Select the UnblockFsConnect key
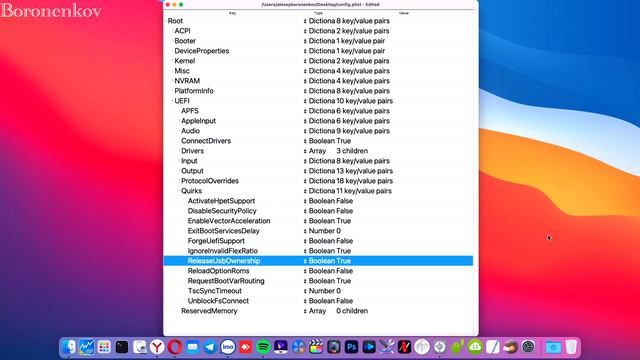Image resolution: width=640 pixels, height=360 pixels. (218, 301)
